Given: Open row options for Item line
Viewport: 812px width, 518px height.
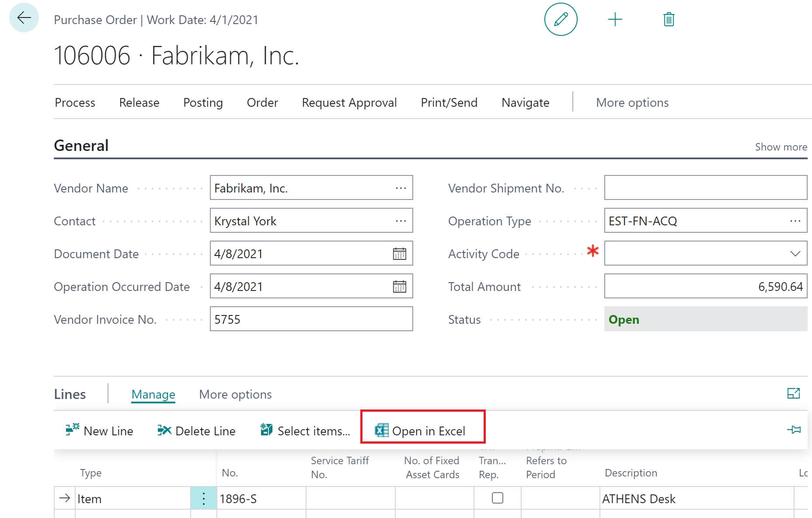Looking at the screenshot, I should (x=203, y=498).
